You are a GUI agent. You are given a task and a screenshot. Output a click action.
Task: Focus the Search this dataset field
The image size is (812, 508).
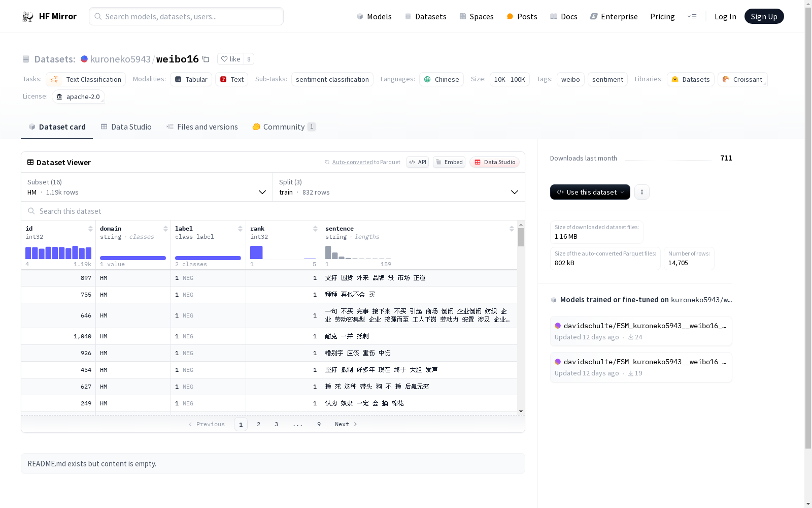click(273, 211)
